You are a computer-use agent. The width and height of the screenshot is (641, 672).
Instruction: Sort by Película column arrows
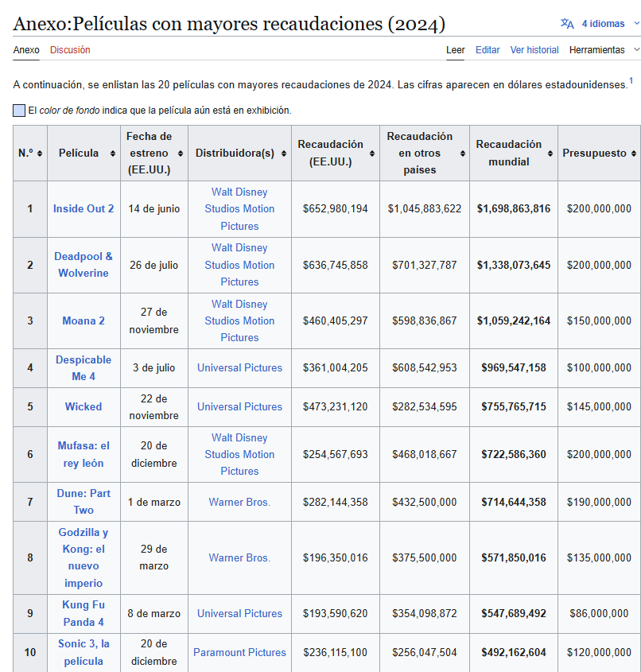click(x=113, y=153)
